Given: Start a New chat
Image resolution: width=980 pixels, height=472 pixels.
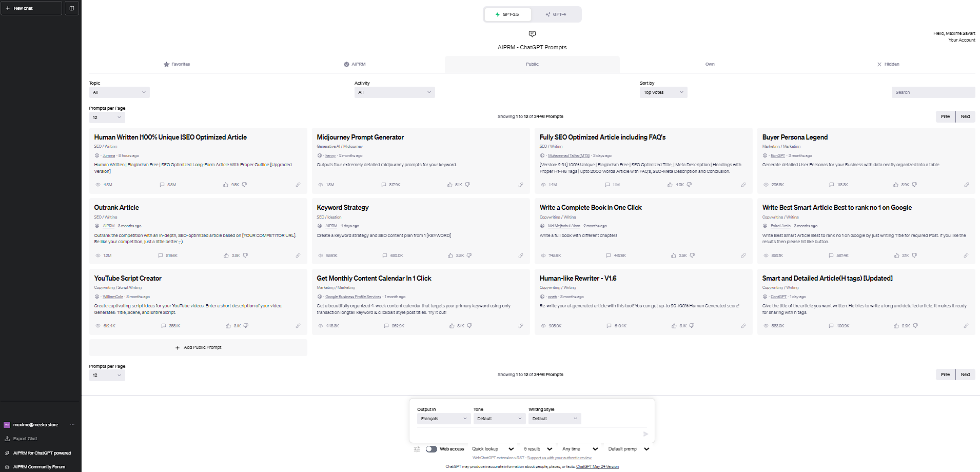Looking at the screenshot, I should [31, 8].
